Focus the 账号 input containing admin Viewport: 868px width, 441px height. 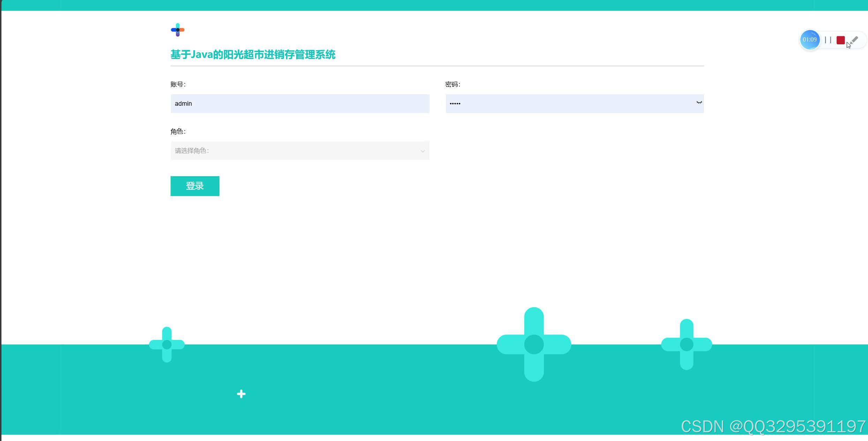[300, 104]
